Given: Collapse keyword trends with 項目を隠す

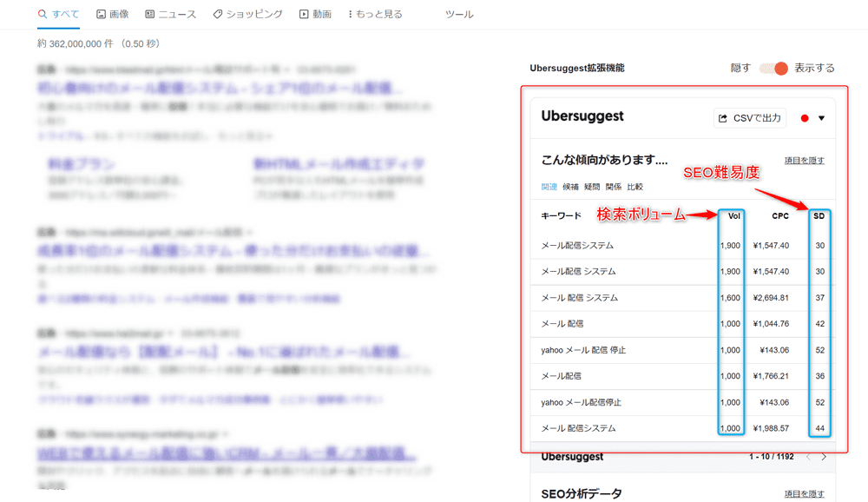Looking at the screenshot, I should tap(805, 160).
